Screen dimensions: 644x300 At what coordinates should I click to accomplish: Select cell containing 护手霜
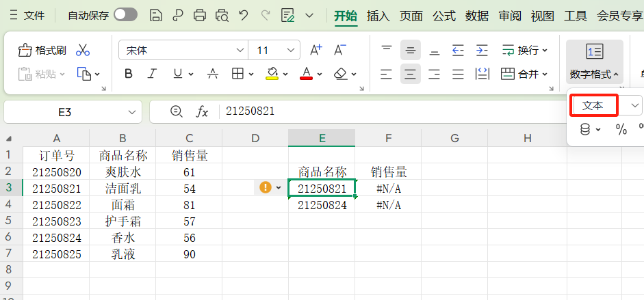[x=123, y=221]
